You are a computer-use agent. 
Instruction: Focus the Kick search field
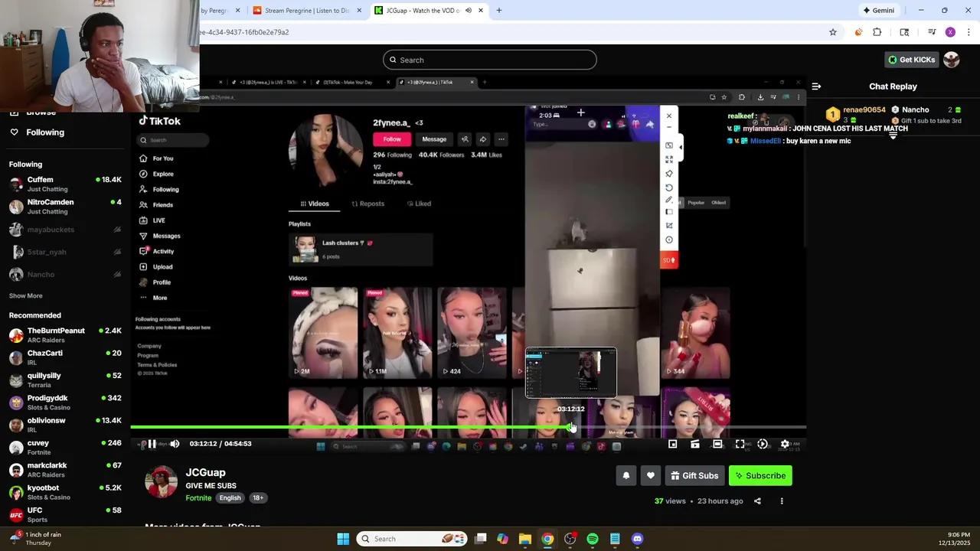490,60
